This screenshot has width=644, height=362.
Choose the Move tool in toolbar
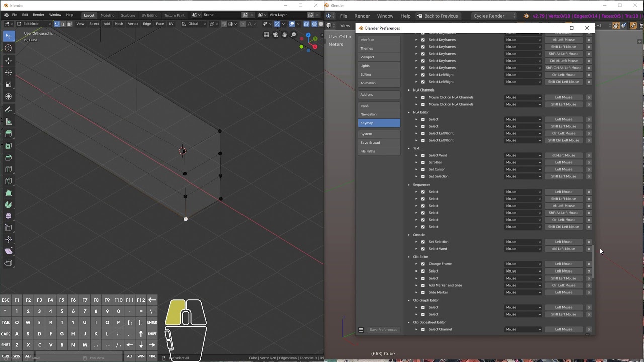[x=9, y=61]
